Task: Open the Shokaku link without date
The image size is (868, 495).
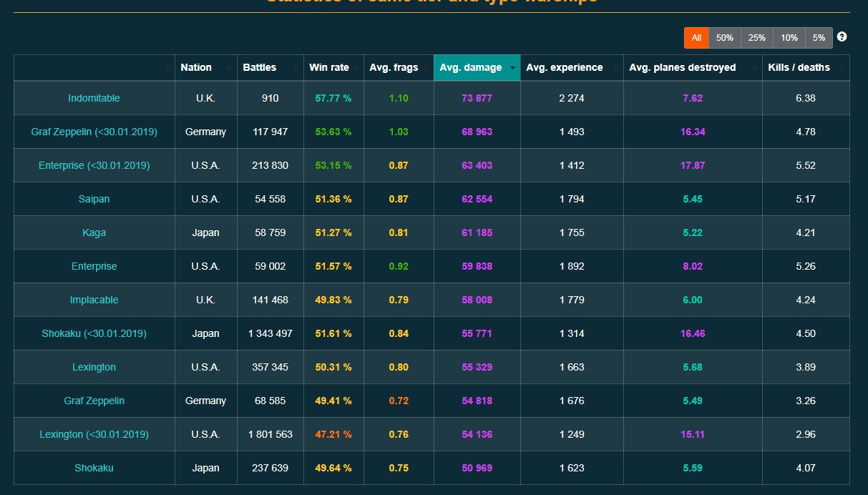Action: coord(94,468)
